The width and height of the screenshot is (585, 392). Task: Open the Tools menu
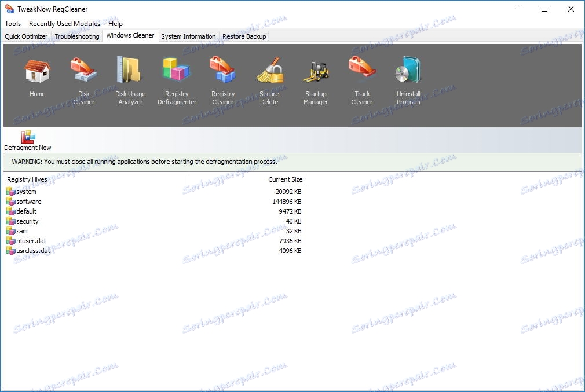click(13, 24)
